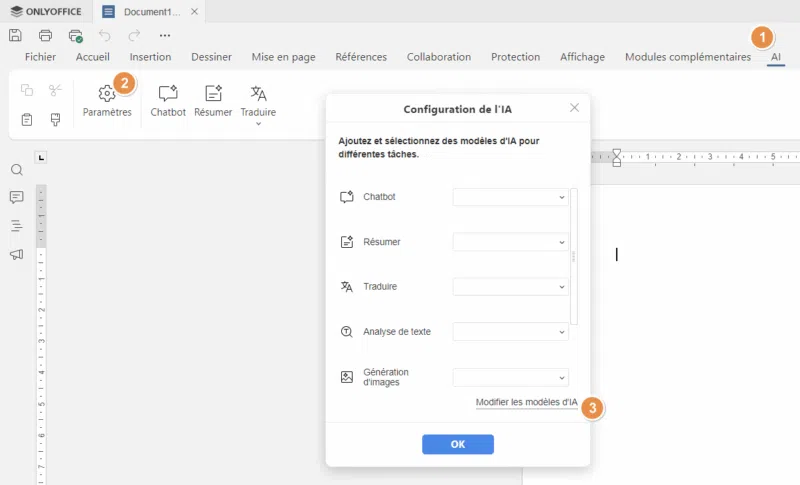Image resolution: width=800 pixels, height=485 pixels.
Task: Click the Print icon
Action: point(45,35)
